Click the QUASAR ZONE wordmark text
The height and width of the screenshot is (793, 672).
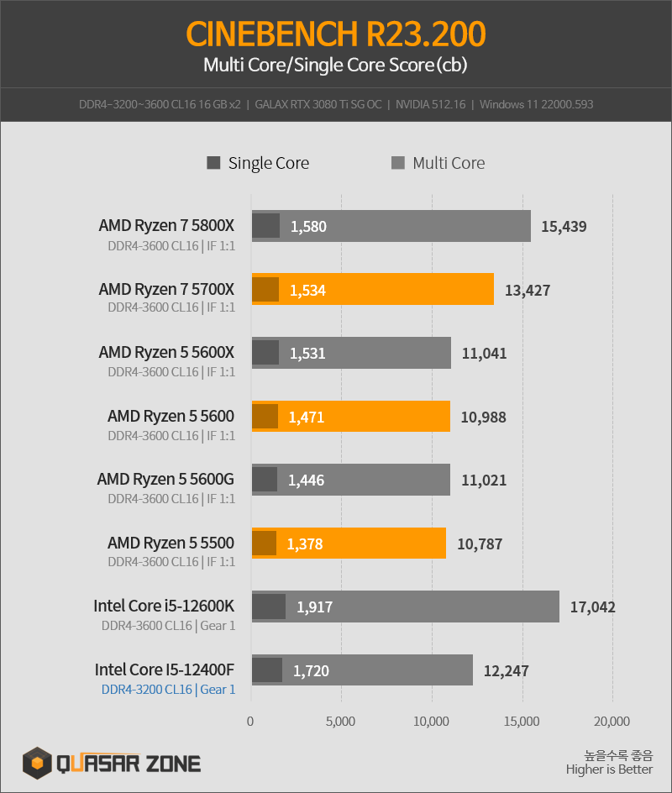[129, 764]
